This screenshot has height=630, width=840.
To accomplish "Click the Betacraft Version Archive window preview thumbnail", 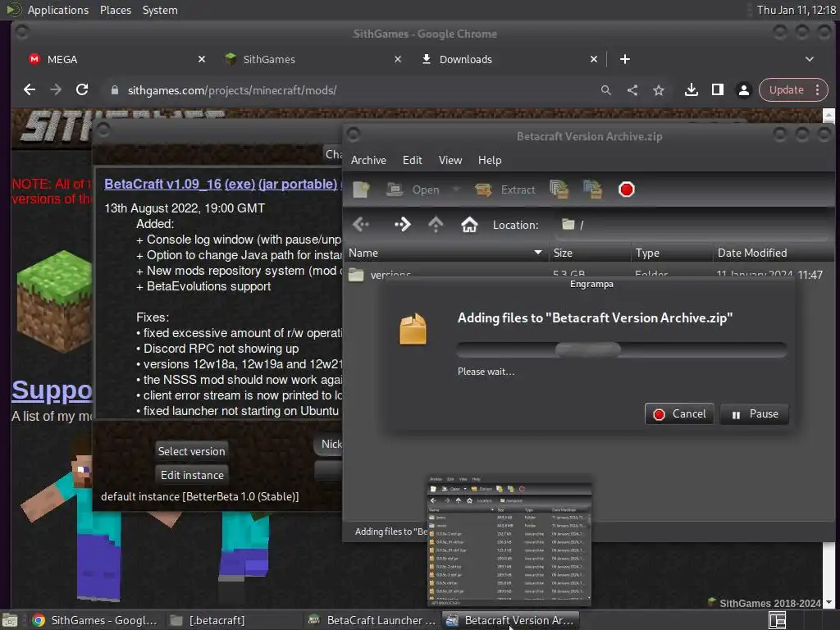I will tap(509, 541).
